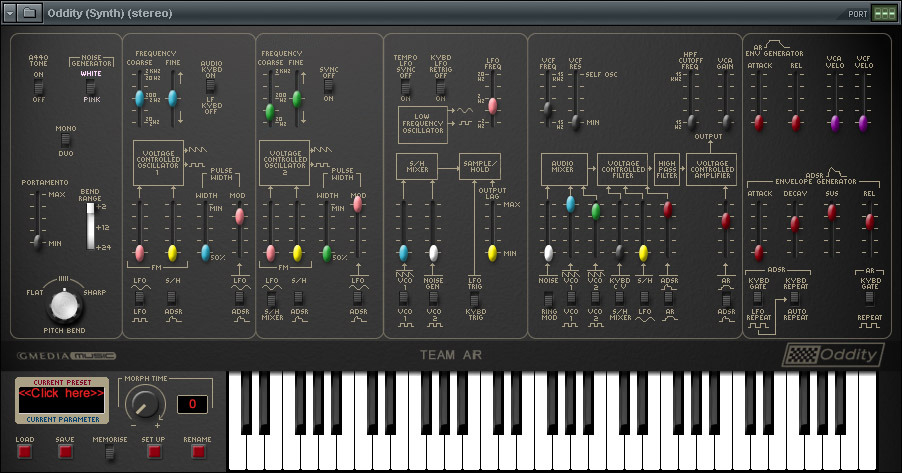902x473 pixels.
Task: Click the VCF Res slider handle
Action: [575, 122]
